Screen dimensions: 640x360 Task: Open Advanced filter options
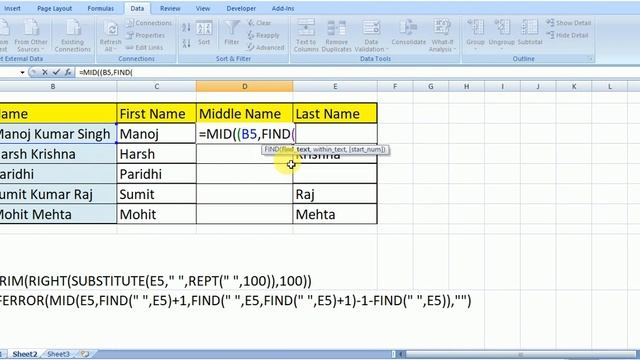[266, 47]
